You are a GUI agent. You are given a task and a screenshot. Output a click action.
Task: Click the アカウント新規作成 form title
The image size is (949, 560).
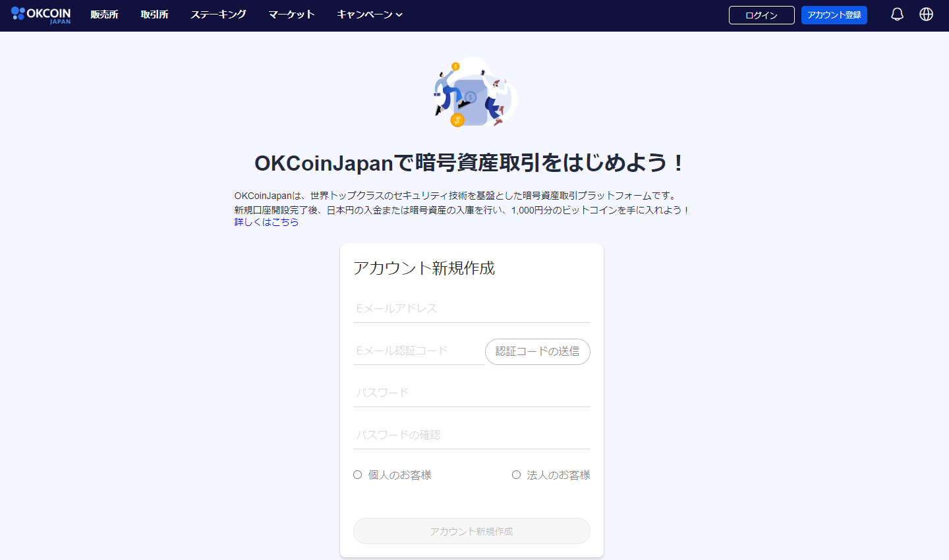424,268
